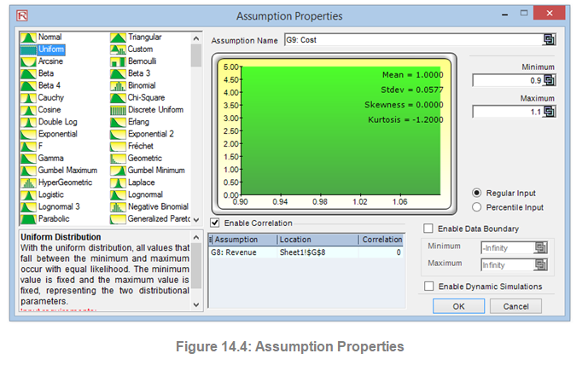This screenshot has height=365, width=588.
Task: Click the description panel scrollbar thumb
Action: [x=196, y=265]
